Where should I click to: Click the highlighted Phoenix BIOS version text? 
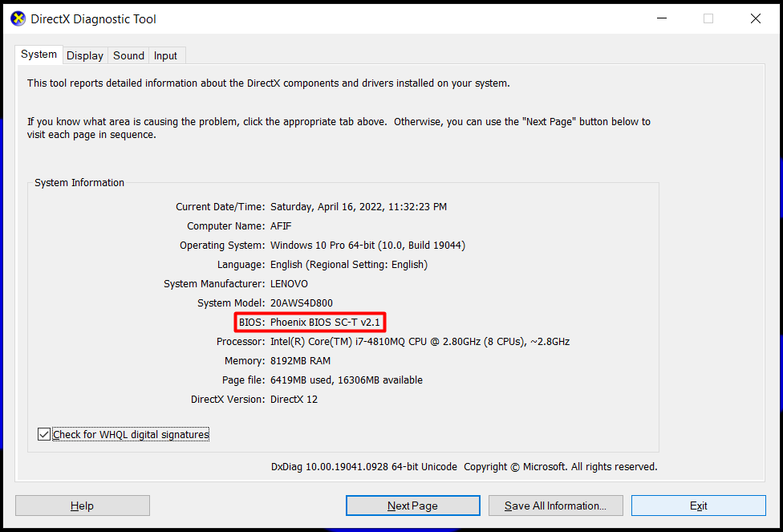coord(325,323)
